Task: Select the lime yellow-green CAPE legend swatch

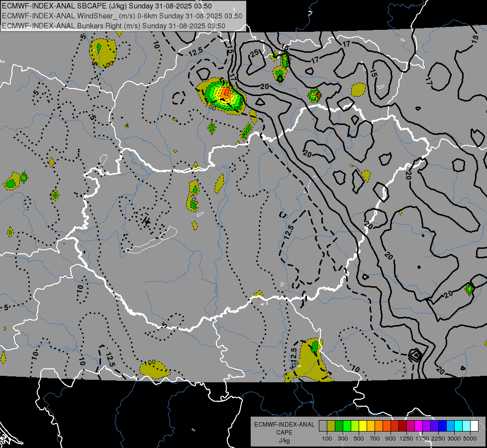Action: click(x=355, y=426)
